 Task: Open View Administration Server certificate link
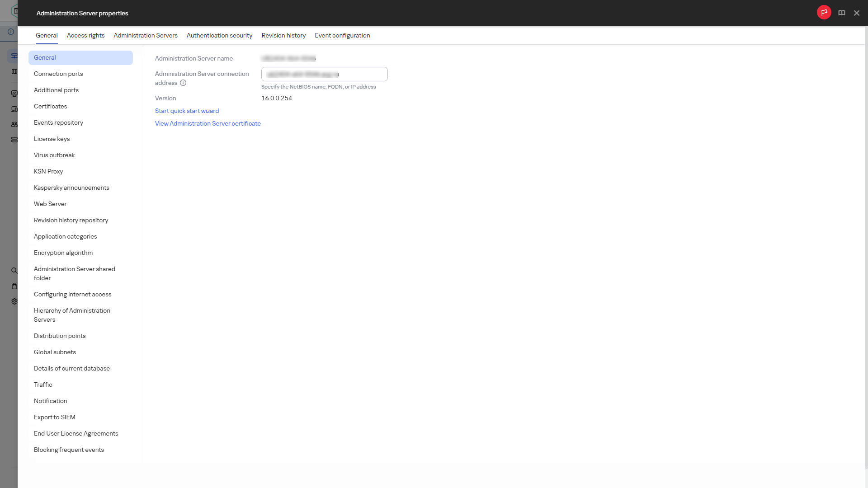[x=208, y=124]
